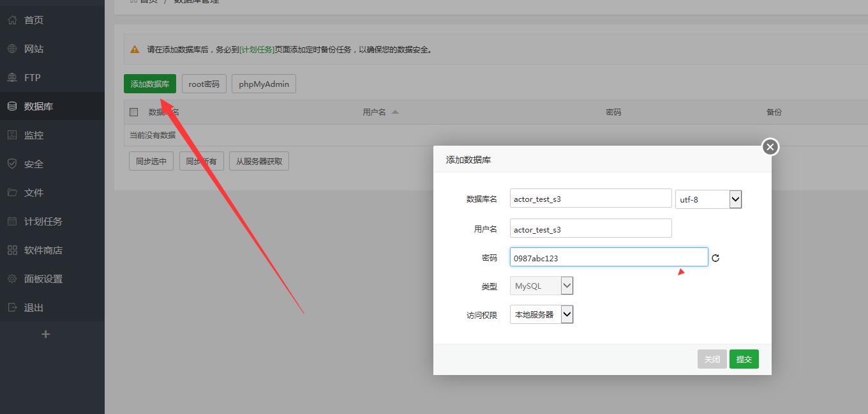Click the website globe icon
Screen dimensions: 868x414
pyautogui.click(x=12, y=49)
